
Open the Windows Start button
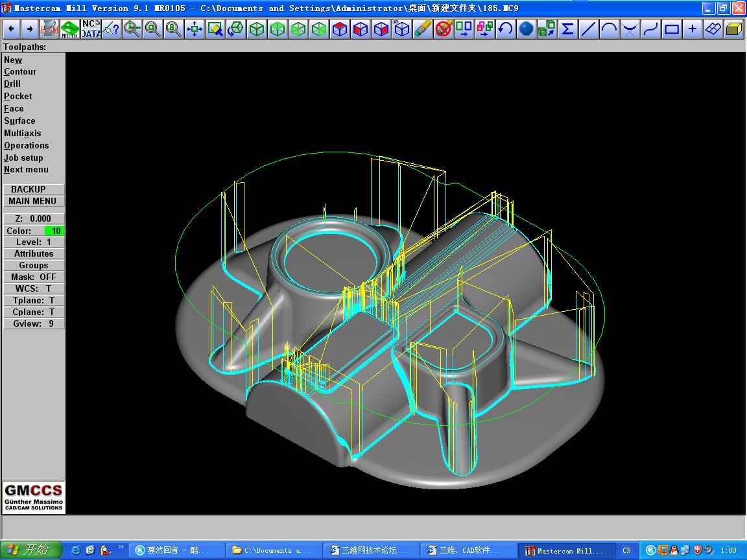[x=31, y=550]
